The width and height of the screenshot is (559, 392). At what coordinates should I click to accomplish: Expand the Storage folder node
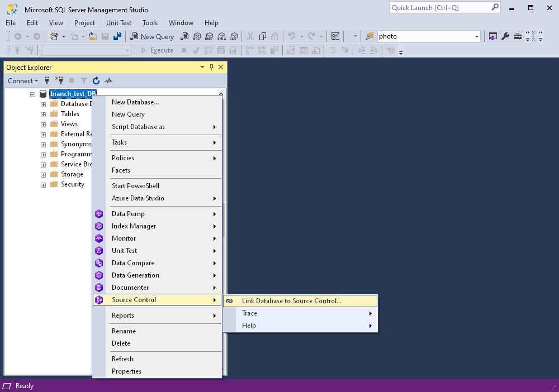[43, 175]
